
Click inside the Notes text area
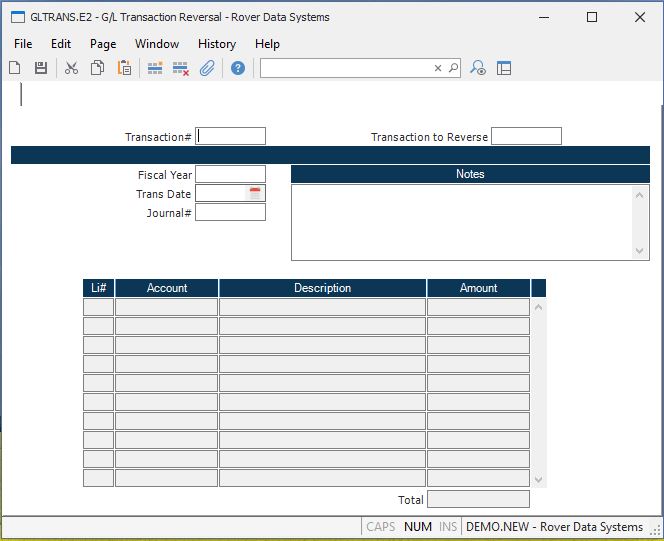[462, 222]
